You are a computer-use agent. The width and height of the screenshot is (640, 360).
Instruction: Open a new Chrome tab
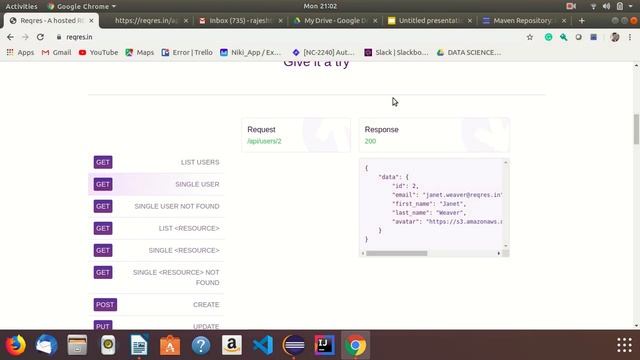point(582,20)
